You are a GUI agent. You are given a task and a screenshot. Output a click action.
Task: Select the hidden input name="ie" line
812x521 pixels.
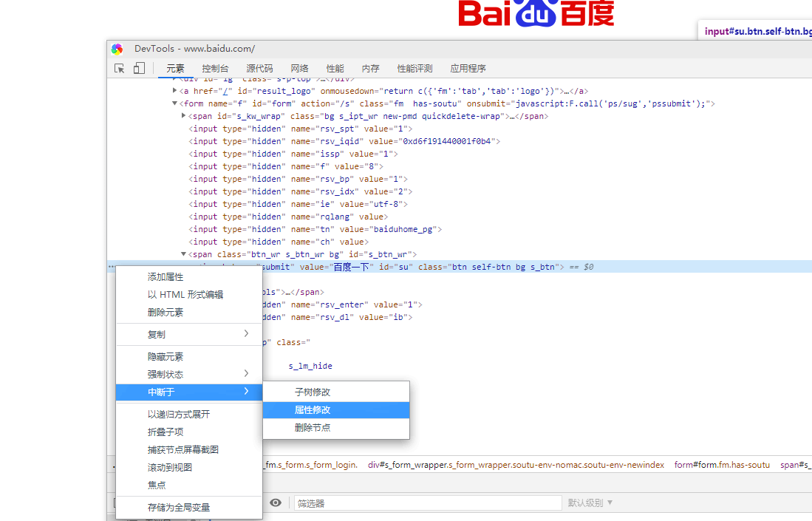298,204
